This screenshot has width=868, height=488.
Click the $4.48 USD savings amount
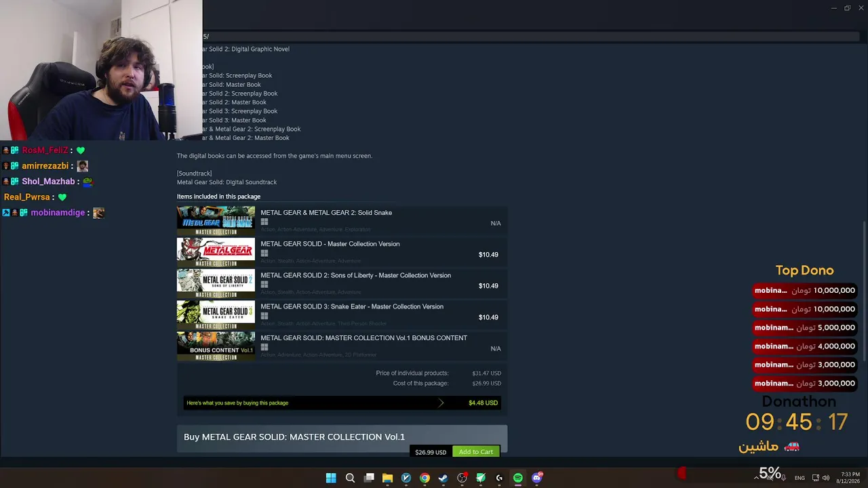(x=483, y=403)
